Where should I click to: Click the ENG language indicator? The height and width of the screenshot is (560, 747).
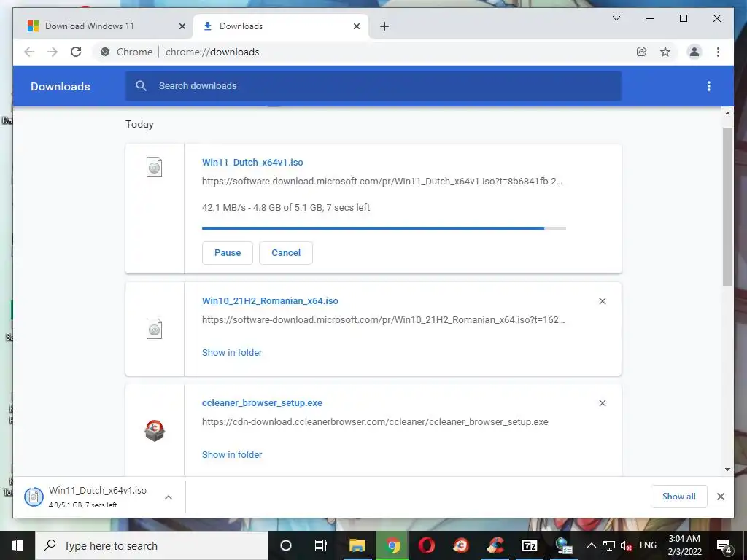(648, 545)
